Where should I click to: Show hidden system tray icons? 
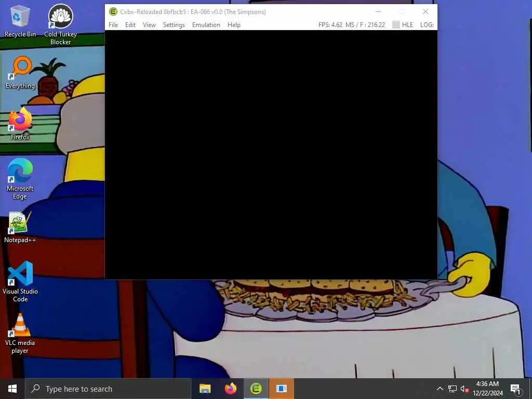(x=440, y=389)
